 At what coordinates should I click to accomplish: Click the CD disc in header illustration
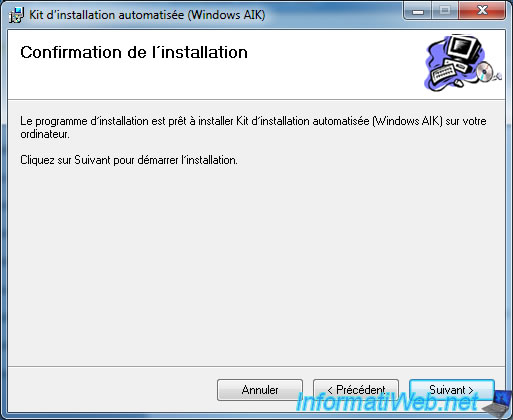click(484, 71)
